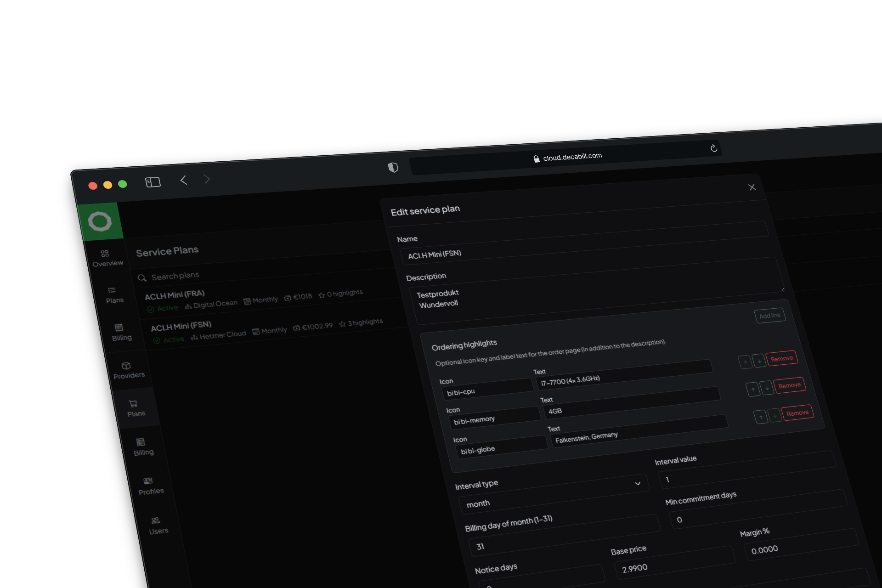The width and height of the screenshot is (882, 588).
Task: Reload the page with the refresh icon
Action: point(713,148)
